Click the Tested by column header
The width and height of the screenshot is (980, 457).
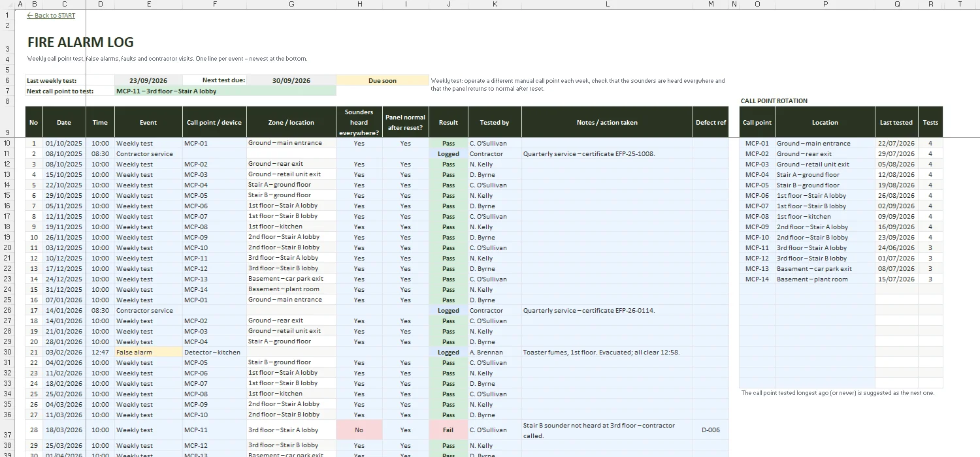(495, 122)
